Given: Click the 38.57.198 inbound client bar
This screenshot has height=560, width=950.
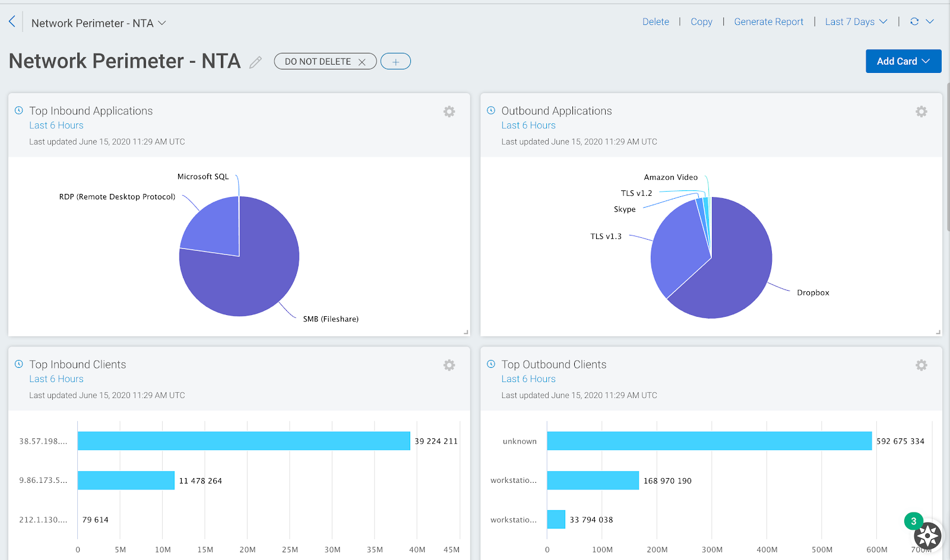Looking at the screenshot, I should 243,441.
